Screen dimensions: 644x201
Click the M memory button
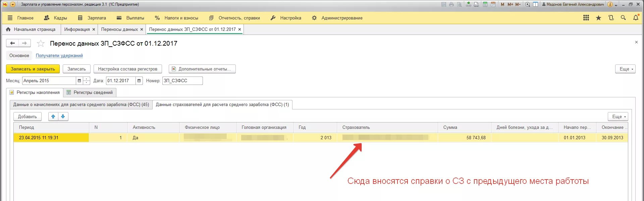[502, 4]
